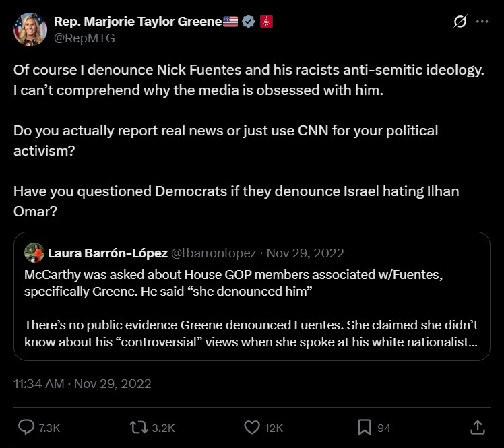This screenshot has height=448, width=504.
Task: Click the blue verified badge
Action: coord(249,22)
